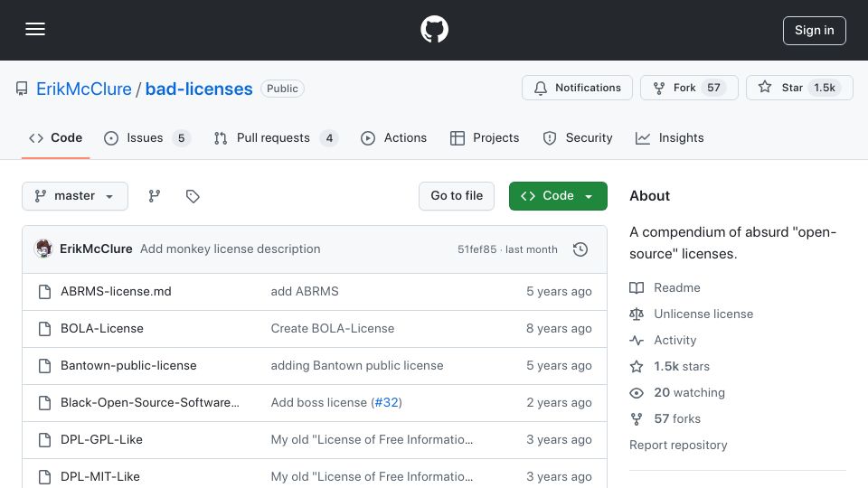Open 'adding Bantown public license' commit message
The width and height of the screenshot is (868, 488).
[x=357, y=366]
